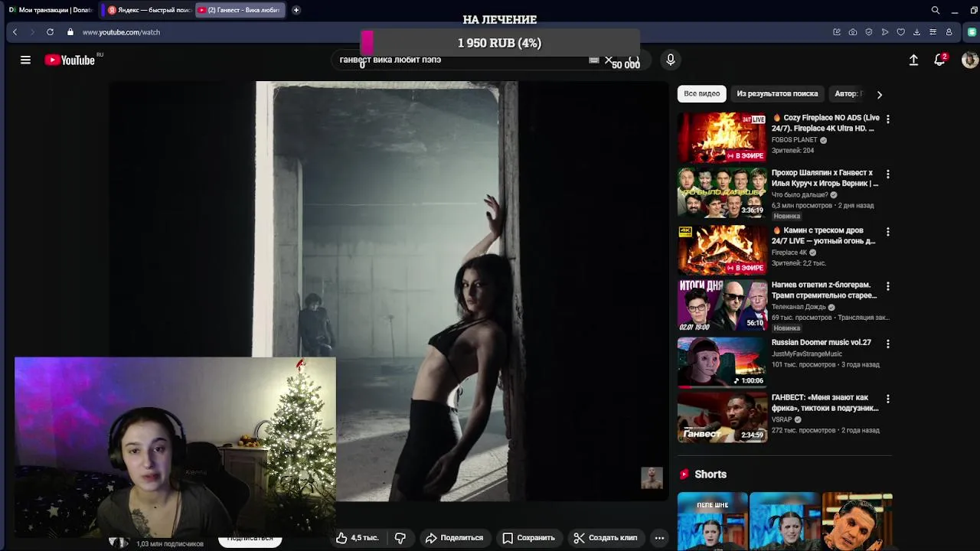Click the channel avatar below the video

(x=119, y=542)
